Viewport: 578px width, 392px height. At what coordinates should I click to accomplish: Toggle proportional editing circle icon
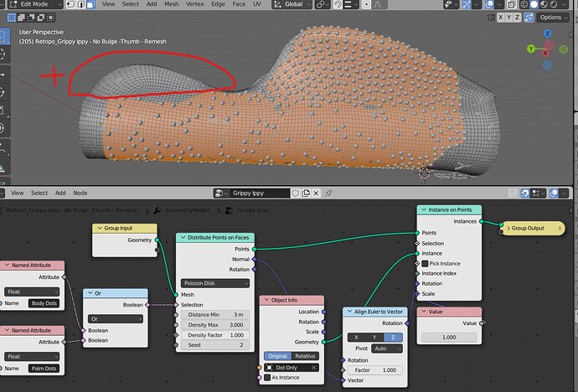click(x=366, y=4)
